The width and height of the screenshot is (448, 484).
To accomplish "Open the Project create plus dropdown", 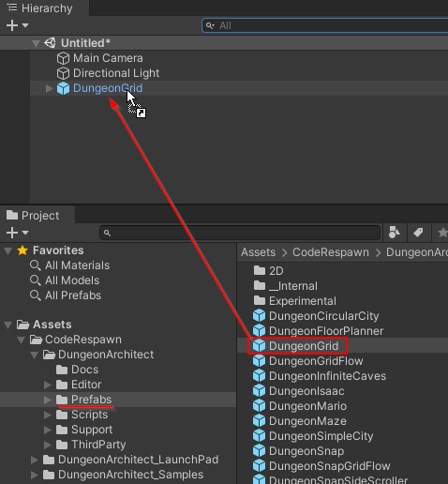I will (17, 233).
